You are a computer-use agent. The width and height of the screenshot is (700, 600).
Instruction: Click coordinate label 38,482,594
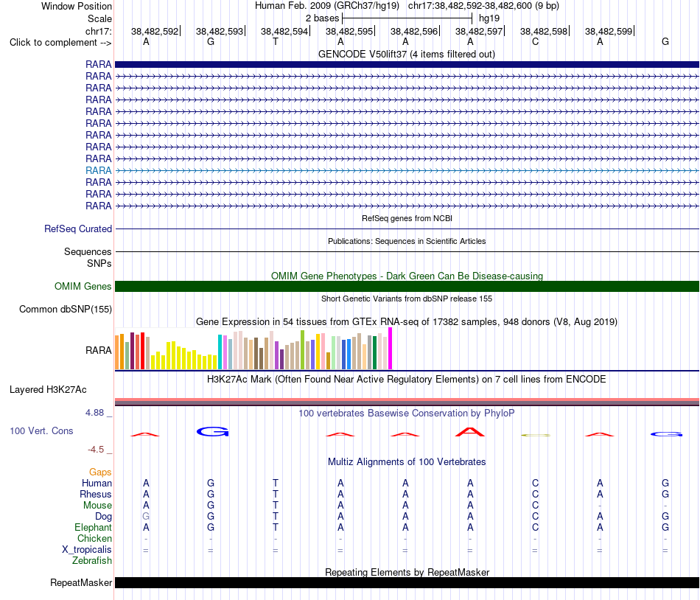coord(284,31)
